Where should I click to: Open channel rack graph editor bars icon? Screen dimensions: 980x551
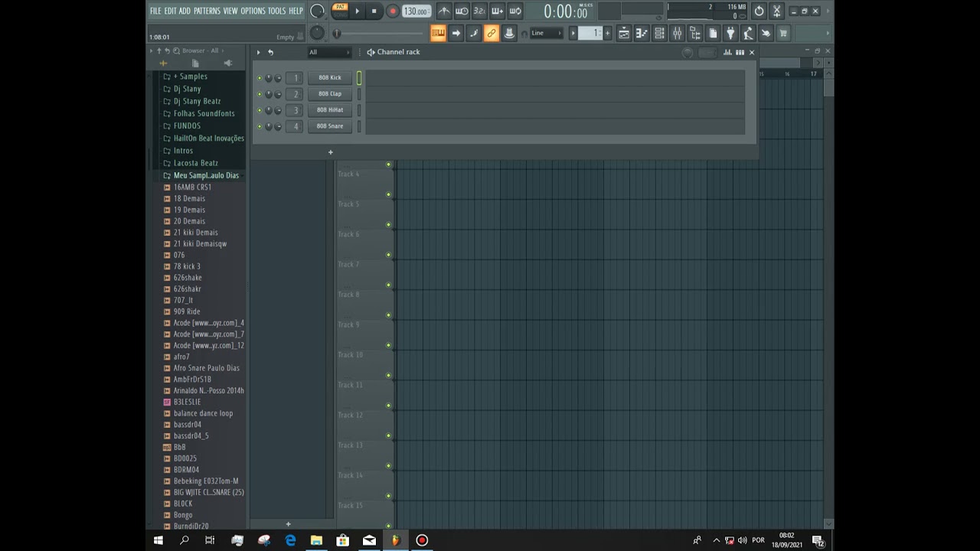click(728, 52)
